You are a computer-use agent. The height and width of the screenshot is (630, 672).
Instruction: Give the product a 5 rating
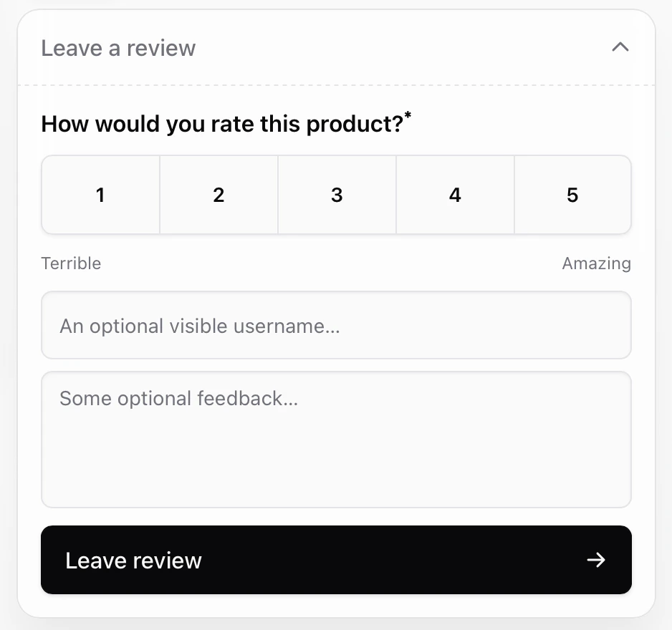pyautogui.click(x=572, y=195)
